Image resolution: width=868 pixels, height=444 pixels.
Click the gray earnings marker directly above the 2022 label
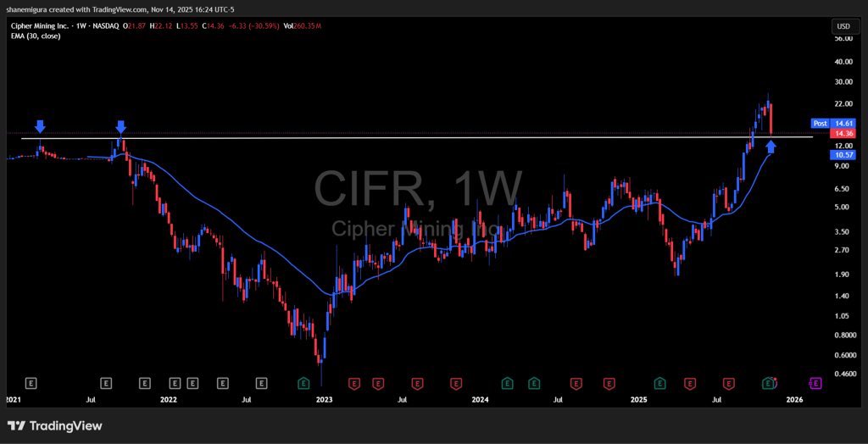pyautogui.click(x=175, y=382)
